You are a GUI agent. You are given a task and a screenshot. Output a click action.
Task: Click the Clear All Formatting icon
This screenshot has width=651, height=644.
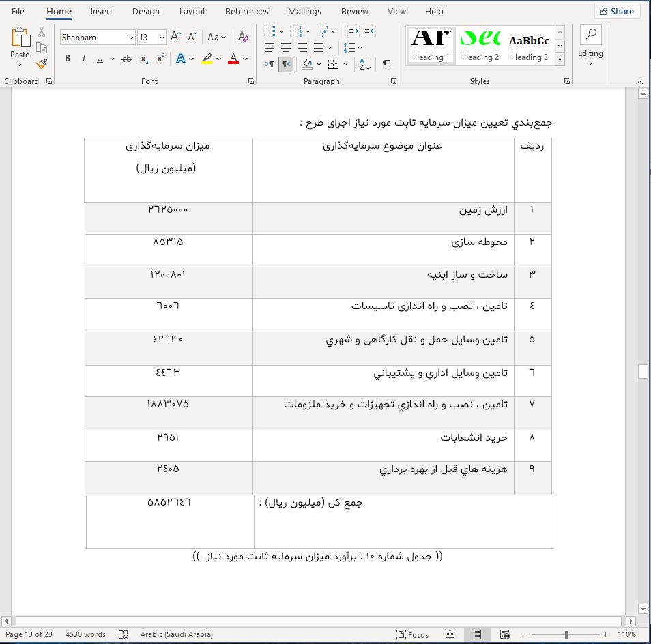pos(244,38)
